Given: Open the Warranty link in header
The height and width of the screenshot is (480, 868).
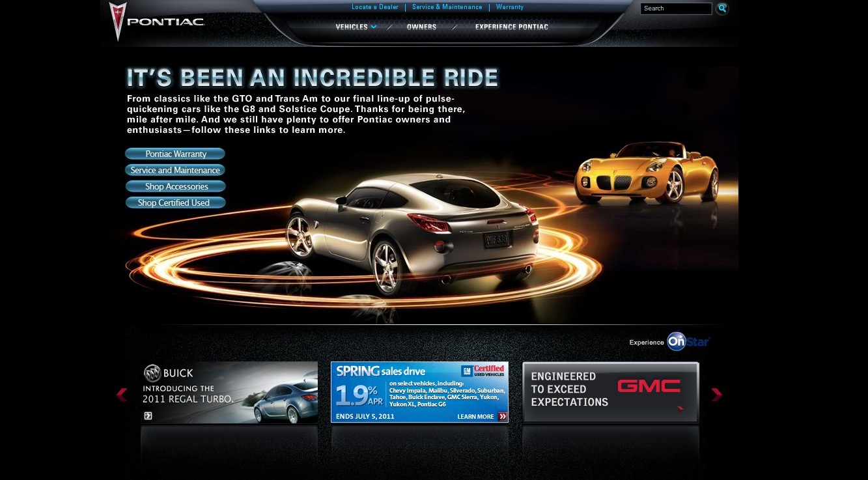Looking at the screenshot, I should pos(510,7).
